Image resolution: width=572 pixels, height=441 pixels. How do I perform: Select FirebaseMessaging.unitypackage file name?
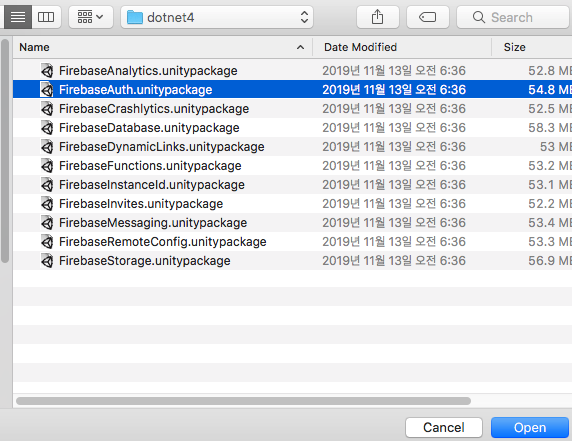(153, 223)
